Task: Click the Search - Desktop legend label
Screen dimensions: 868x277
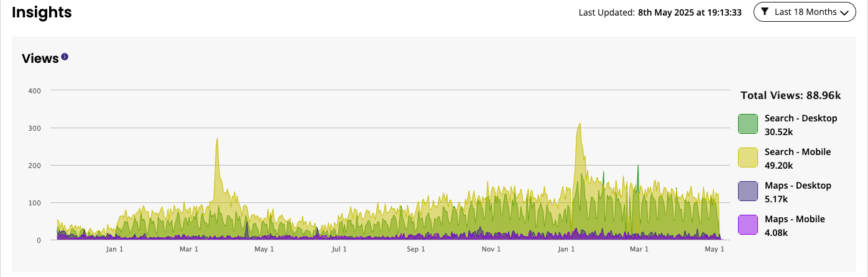Action: click(x=801, y=118)
